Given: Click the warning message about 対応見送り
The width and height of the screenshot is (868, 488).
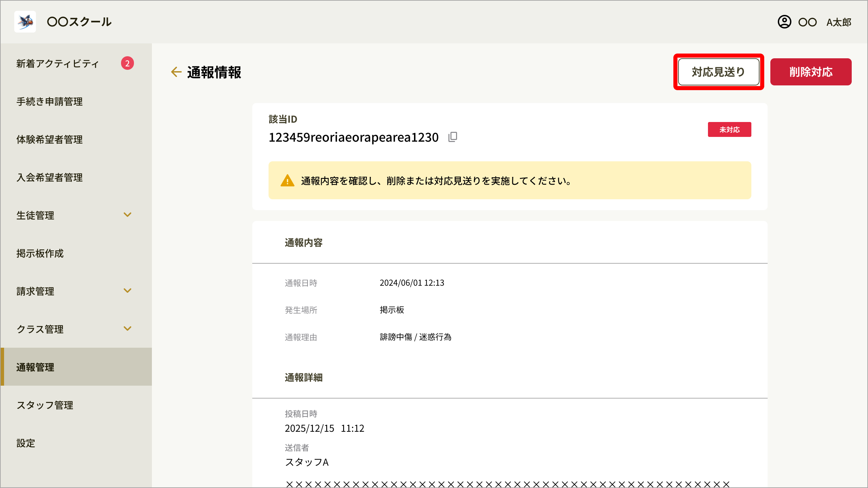Looking at the screenshot, I should [x=436, y=181].
